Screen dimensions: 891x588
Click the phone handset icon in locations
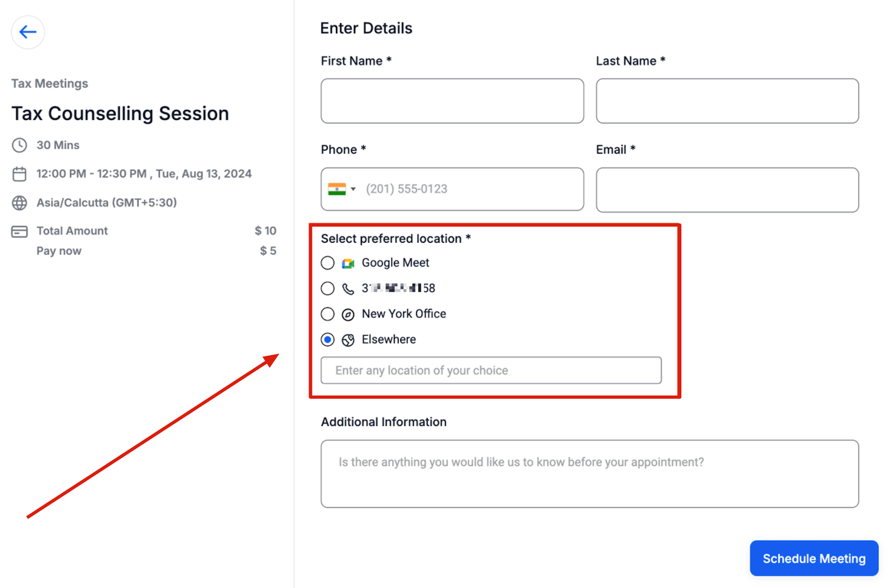[348, 288]
